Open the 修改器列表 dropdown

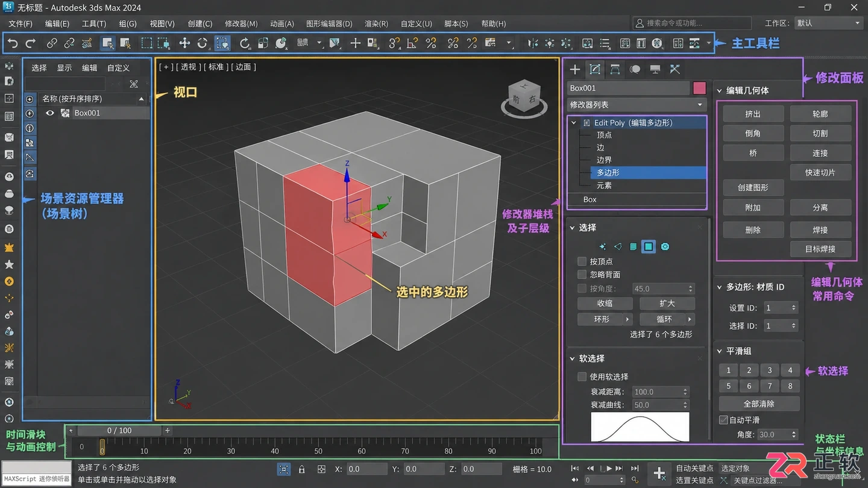637,105
